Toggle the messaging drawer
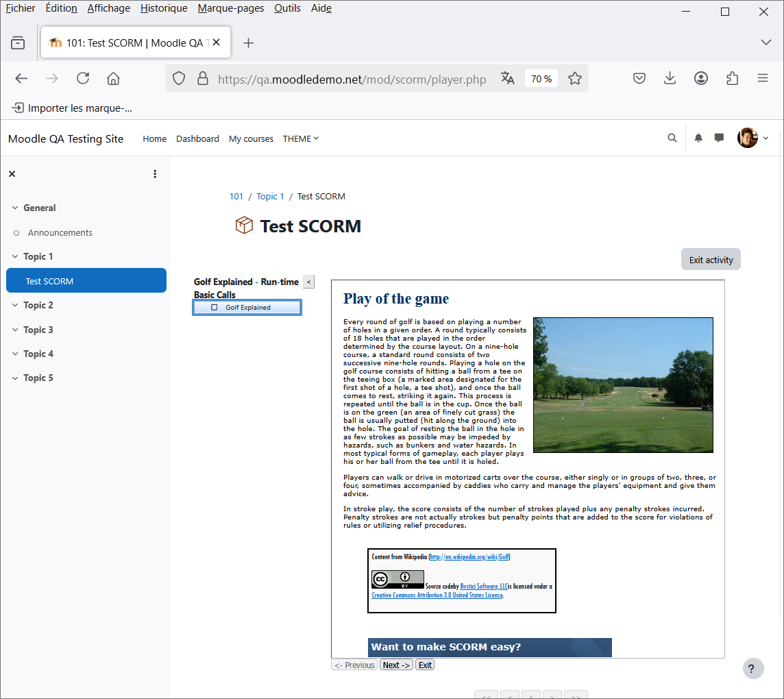Screen dimensions: 784x699 pos(719,138)
